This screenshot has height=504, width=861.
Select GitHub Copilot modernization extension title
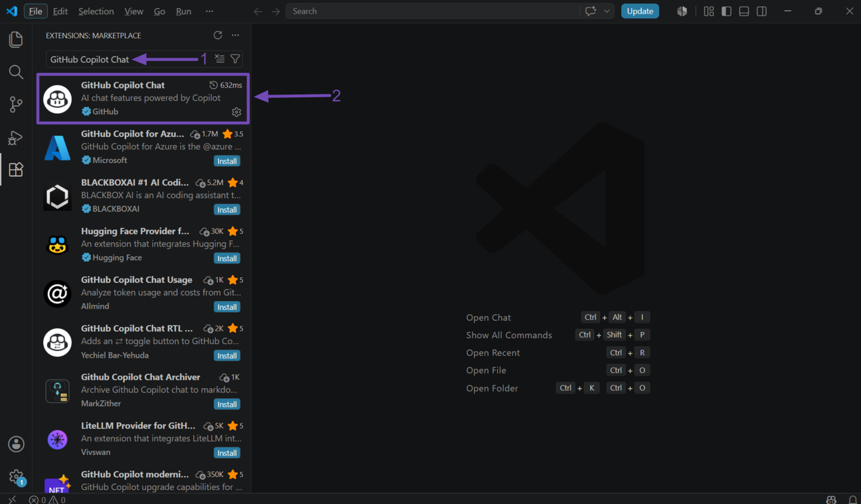(x=135, y=474)
